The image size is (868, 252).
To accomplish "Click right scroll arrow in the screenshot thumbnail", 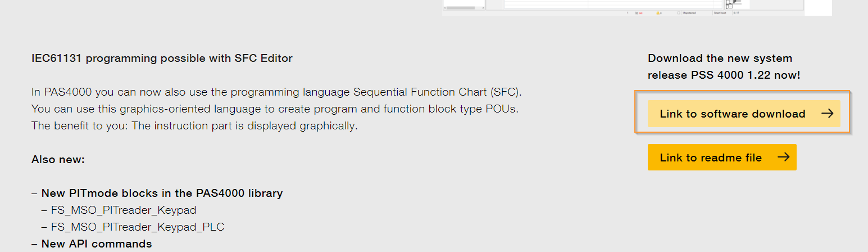I will 483,8.
